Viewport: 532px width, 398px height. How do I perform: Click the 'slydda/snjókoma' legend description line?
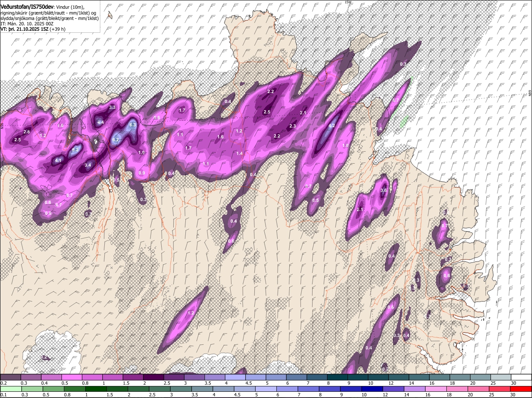[49, 18]
